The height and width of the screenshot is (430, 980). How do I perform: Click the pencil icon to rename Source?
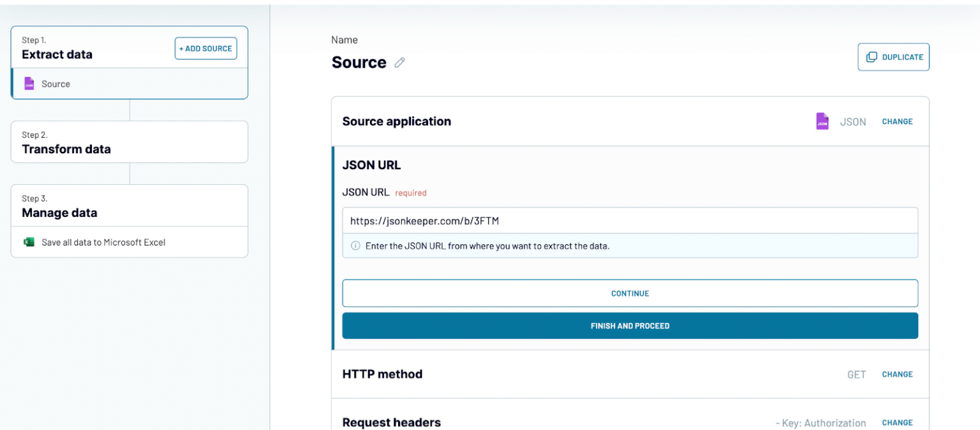(x=400, y=62)
